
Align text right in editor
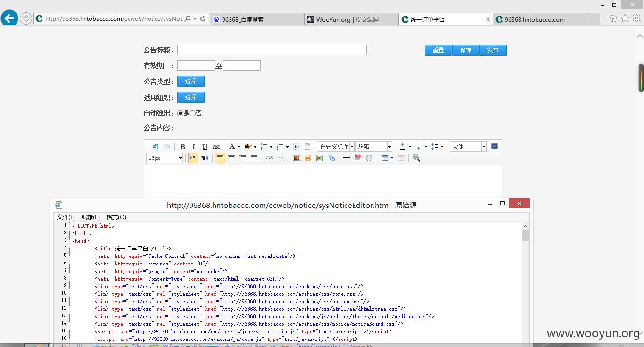243,158
